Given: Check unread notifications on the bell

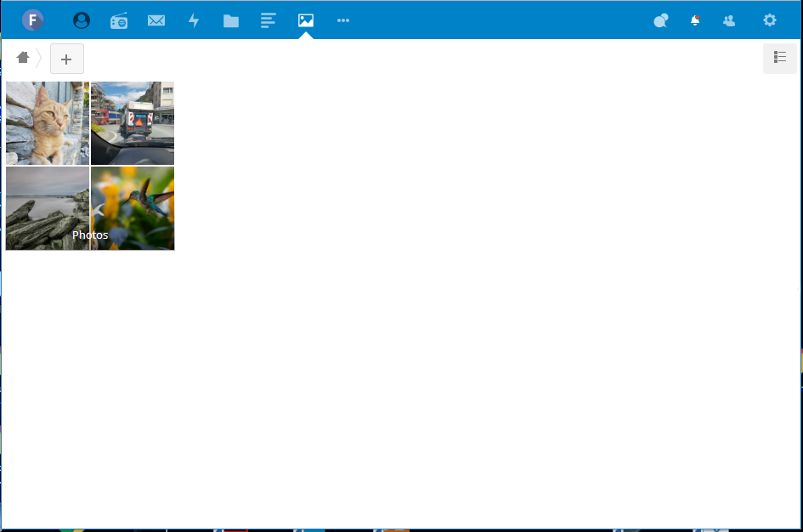Looking at the screenshot, I should tap(695, 20).
